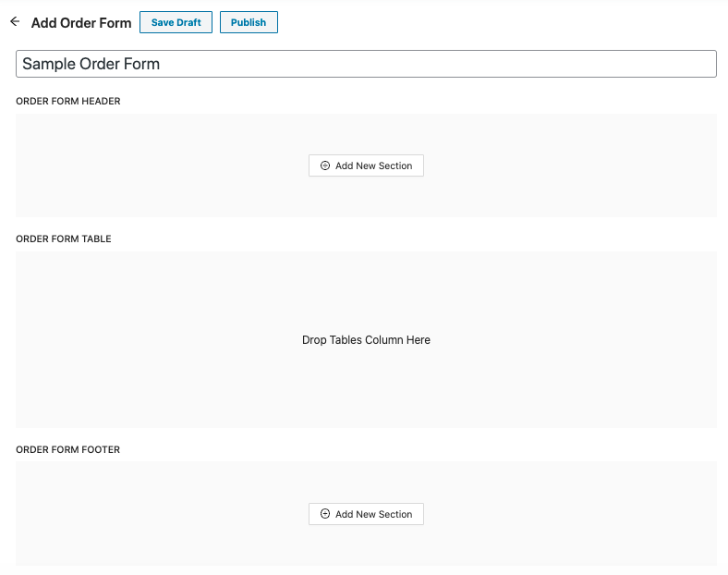Add a new section to the header
This screenshot has height=575, width=728.
pyautogui.click(x=366, y=166)
